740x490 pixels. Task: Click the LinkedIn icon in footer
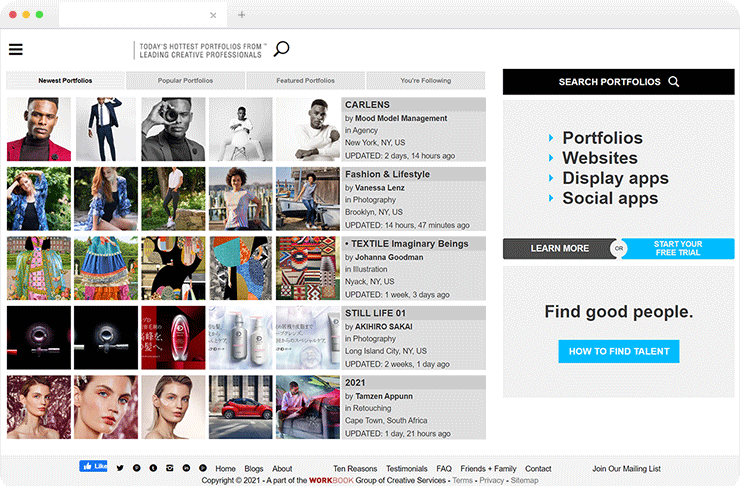[x=186, y=468]
